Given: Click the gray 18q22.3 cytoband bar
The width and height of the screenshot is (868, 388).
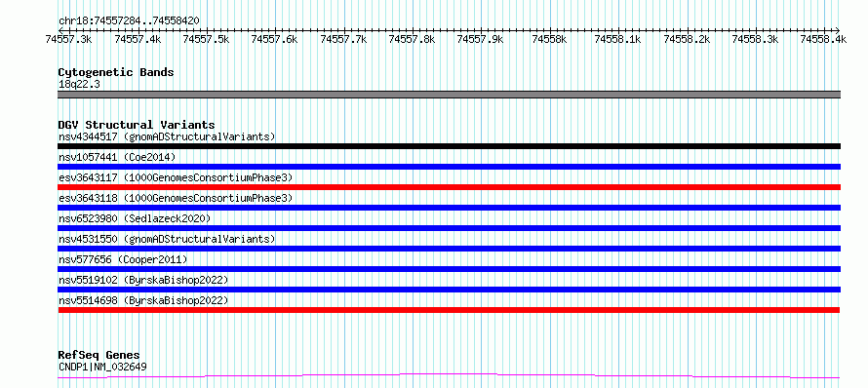Looking at the screenshot, I should pyautogui.click(x=449, y=95).
